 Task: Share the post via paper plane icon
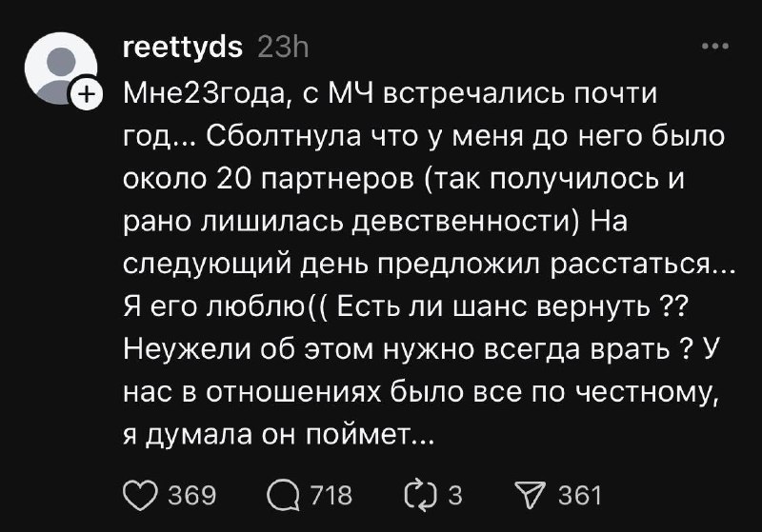(529, 496)
